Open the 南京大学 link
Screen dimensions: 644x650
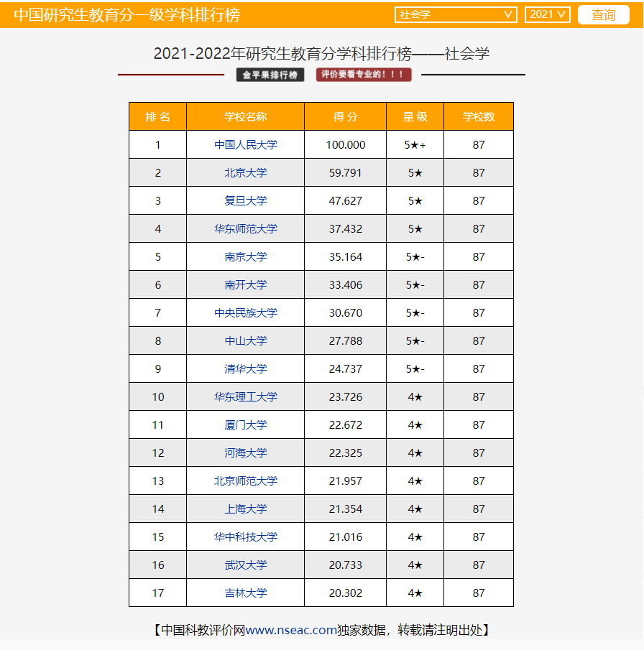tap(245, 257)
